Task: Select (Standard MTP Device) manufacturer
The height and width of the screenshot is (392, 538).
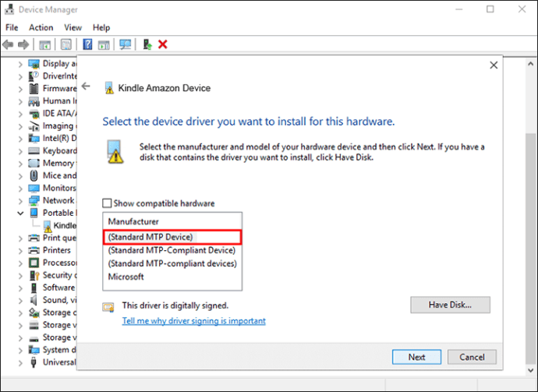Action: pos(150,236)
